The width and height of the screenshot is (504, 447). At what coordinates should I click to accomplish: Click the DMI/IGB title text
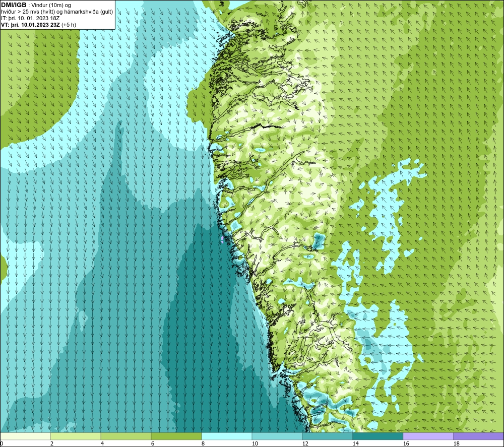[x=14, y=5]
